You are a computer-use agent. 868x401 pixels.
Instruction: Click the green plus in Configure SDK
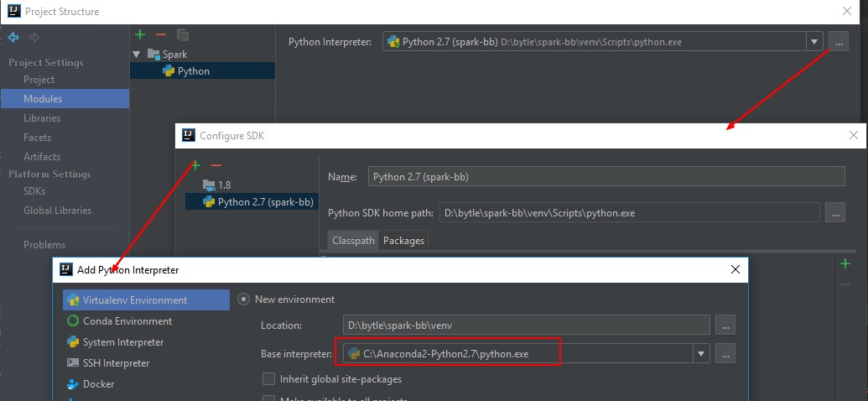(x=195, y=165)
